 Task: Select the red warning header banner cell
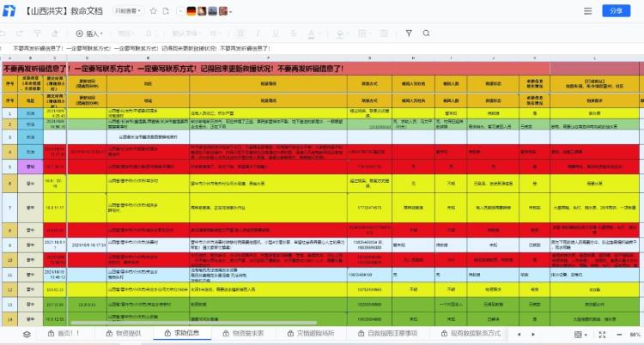pos(172,68)
